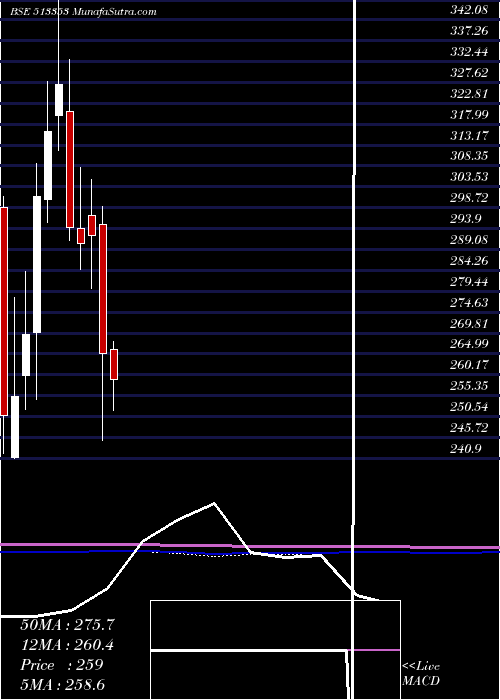This screenshot has width=500, height=700.
Task: Click the 50MA : 275.7 readout
Action: point(67,625)
